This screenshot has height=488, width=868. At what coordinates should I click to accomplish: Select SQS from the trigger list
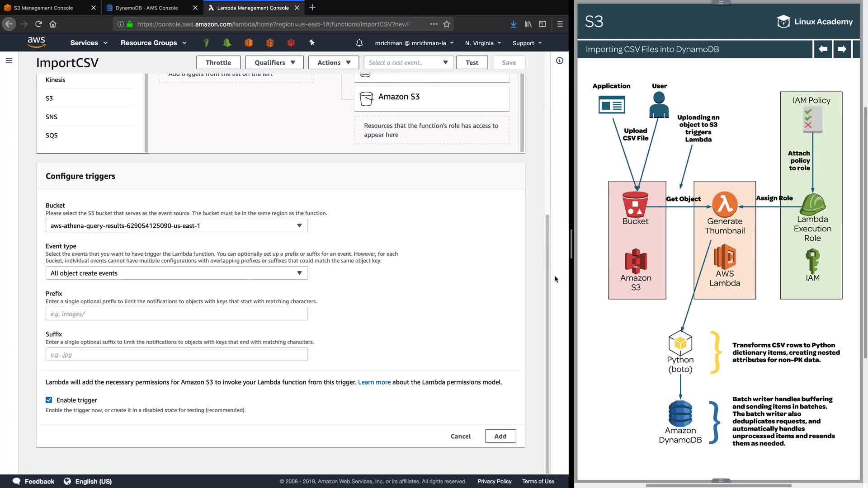coord(52,135)
